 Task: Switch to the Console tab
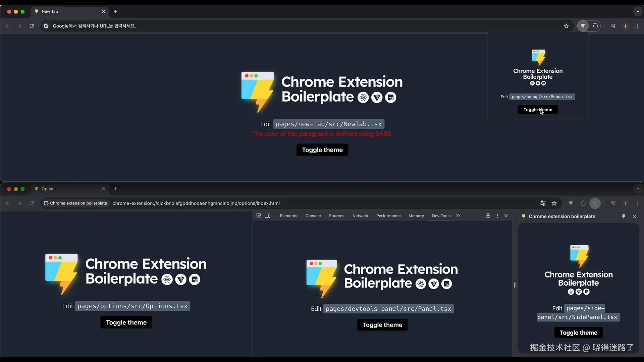pos(313,216)
